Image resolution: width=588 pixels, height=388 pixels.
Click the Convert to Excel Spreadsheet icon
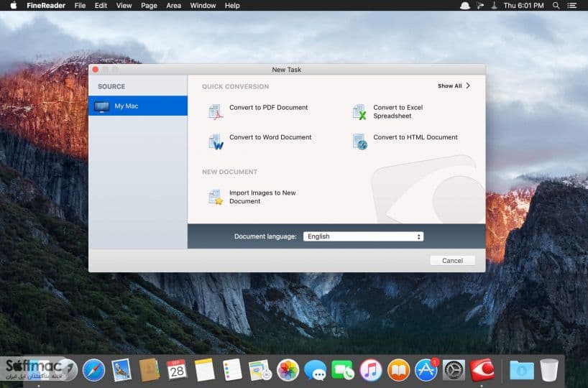click(x=359, y=112)
